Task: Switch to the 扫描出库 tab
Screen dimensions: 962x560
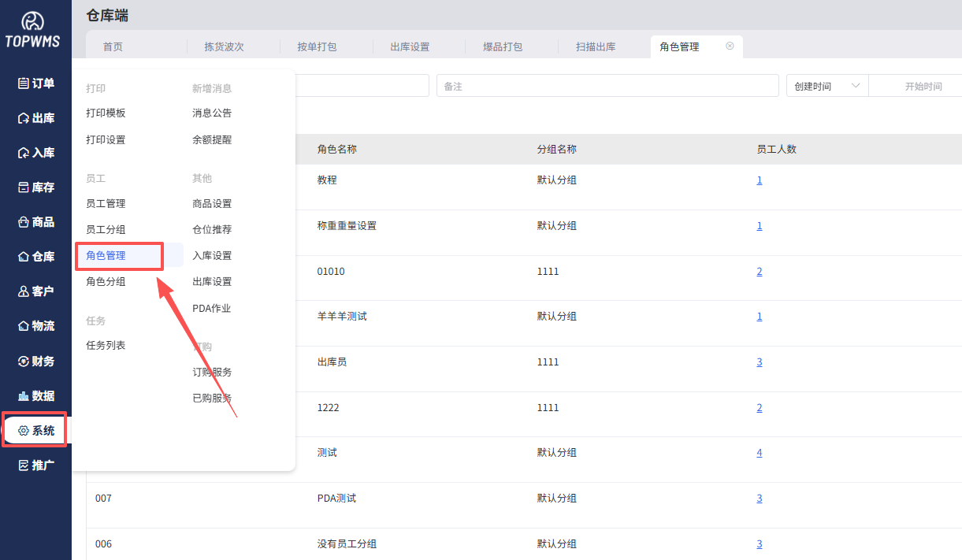Action: pos(596,46)
